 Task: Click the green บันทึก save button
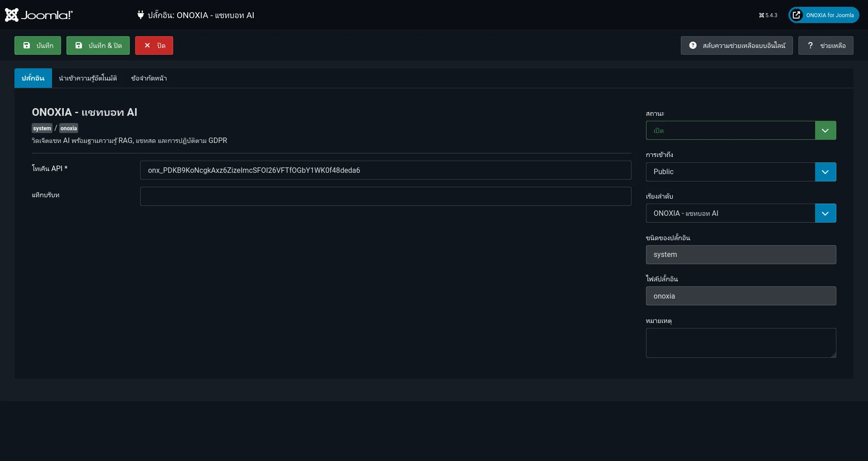point(38,45)
